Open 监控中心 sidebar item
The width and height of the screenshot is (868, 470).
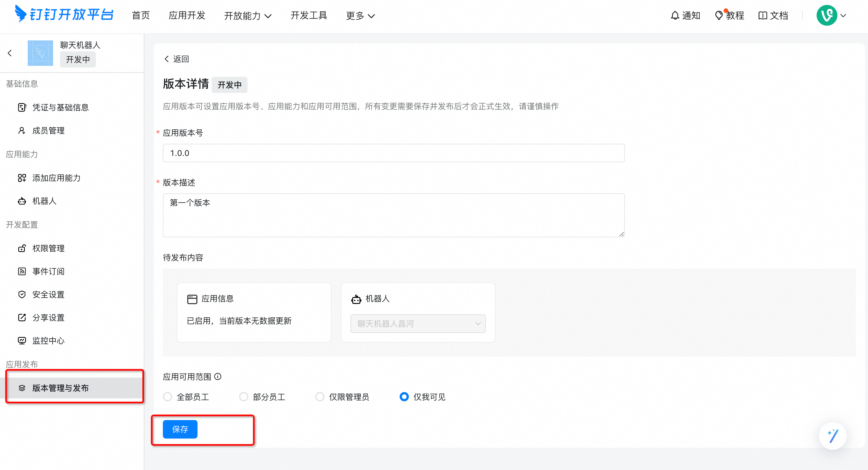pyautogui.click(x=72, y=341)
